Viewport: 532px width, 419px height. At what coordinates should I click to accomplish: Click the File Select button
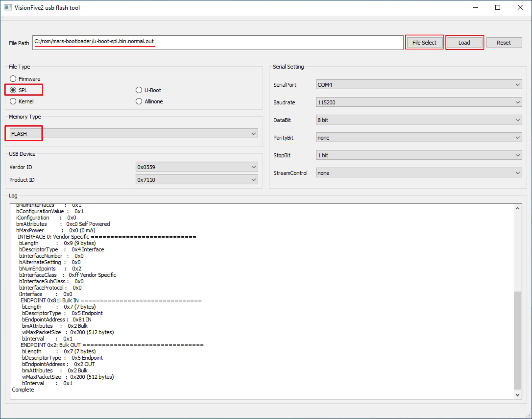[x=424, y=43]
